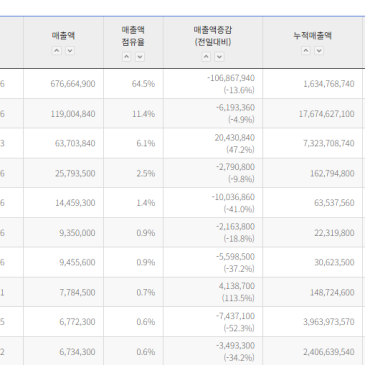
Task: Select the 4,138,700 (113.5%) change cell
Action: 213,292
